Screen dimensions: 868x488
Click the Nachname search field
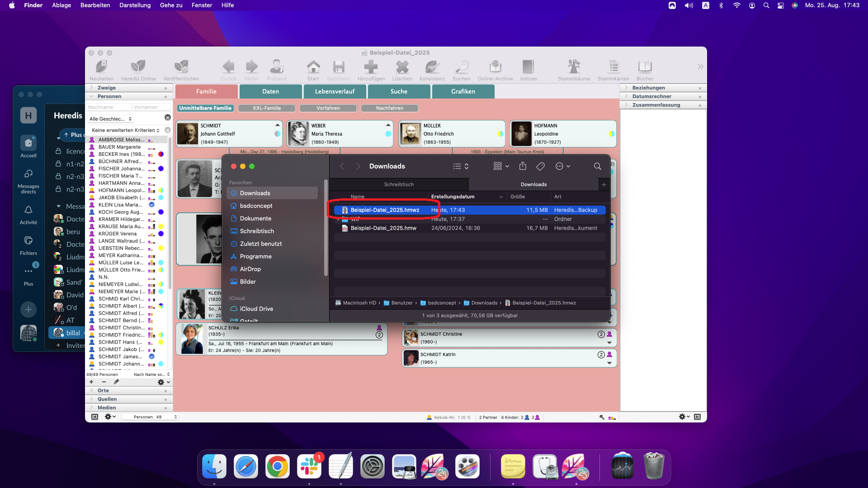click(108, 107)
